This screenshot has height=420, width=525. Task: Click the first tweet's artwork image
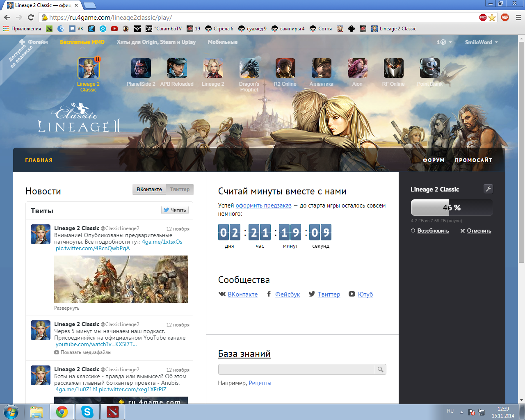121,279
